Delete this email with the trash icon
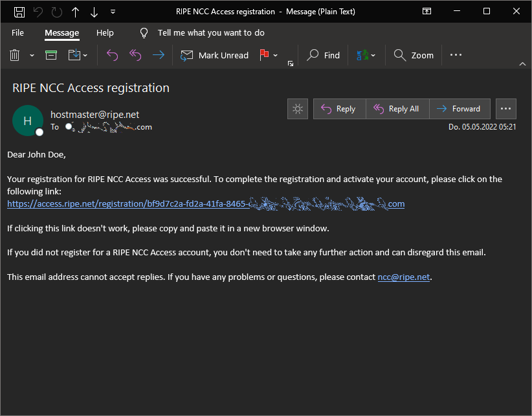This screenshot has width=532, height=416. [x=15, y=55]
